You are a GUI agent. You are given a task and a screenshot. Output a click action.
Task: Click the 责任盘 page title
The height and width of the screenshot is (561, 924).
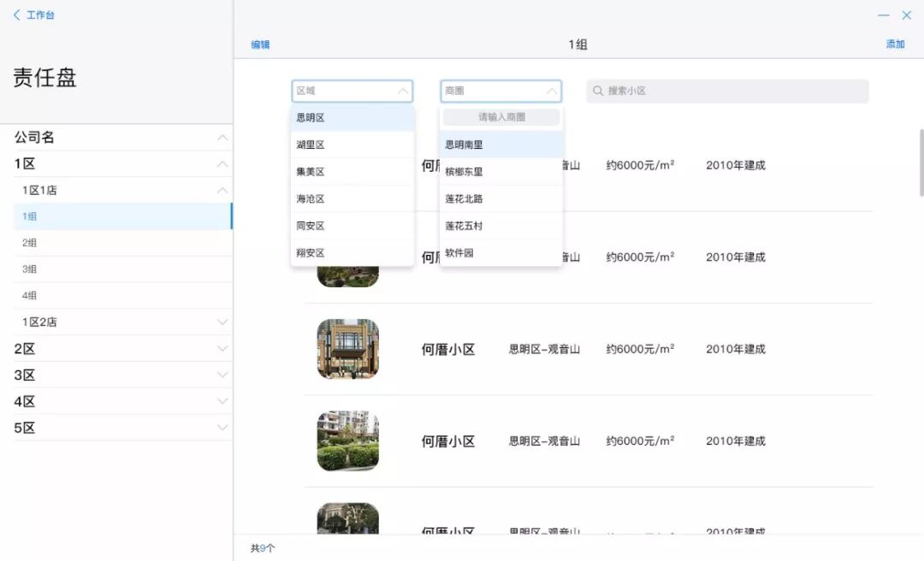pos(44,78)
